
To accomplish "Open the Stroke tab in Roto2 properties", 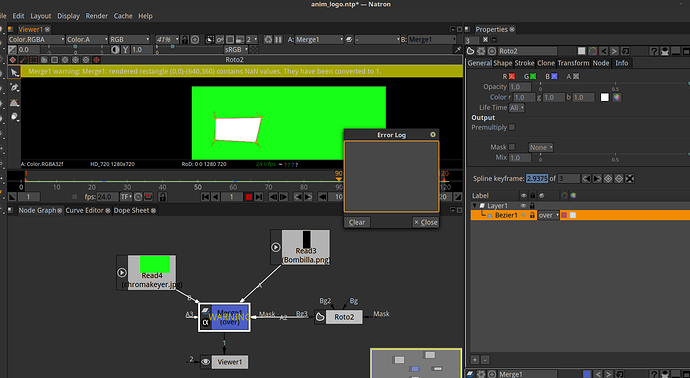I will (x=524, y=63).
